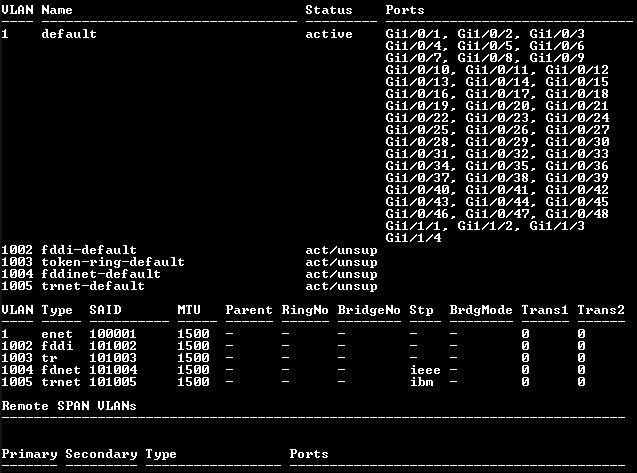Click the 'Ports' header in the top table
This screenshot has width=637, height=473.
tap(405, 10)
